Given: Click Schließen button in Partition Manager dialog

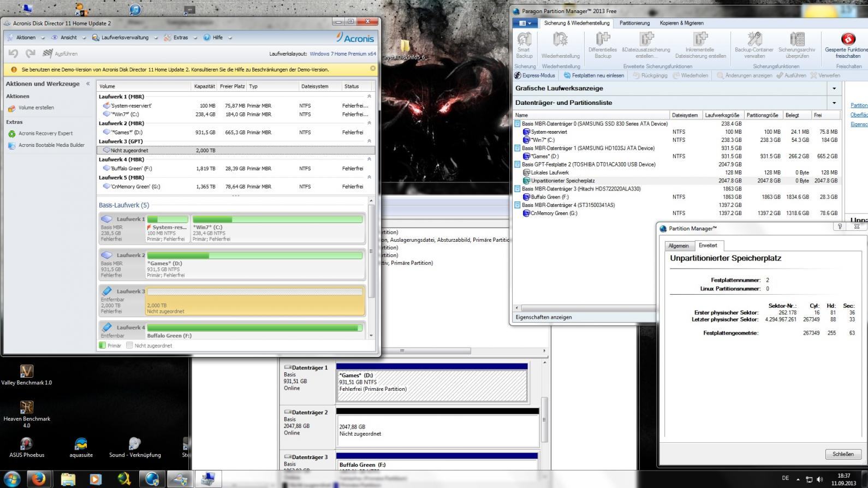Looking at the screenshot, I should pos(843,454).
